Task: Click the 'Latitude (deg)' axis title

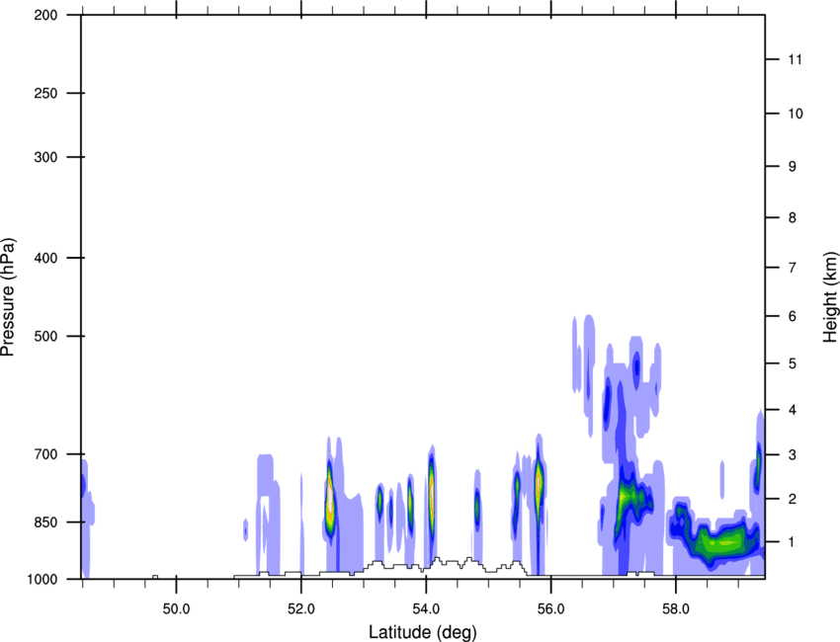Action: click(423, 632)
